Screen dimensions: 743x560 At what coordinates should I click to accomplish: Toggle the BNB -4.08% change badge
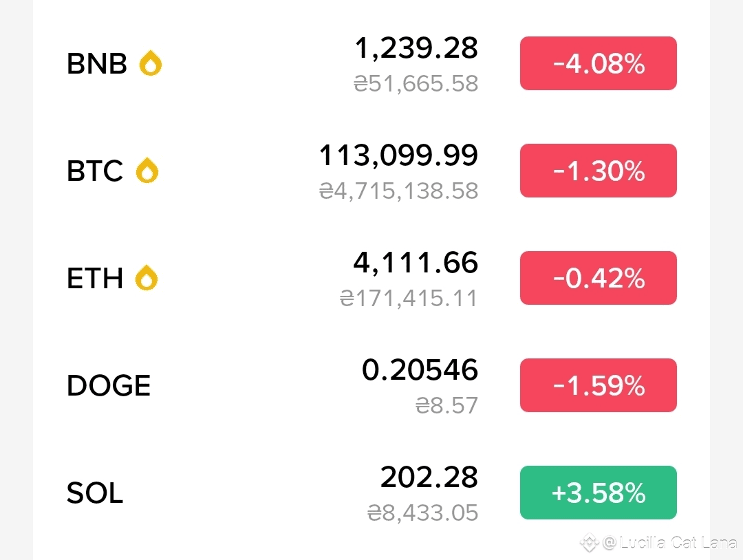pos(598,63)
